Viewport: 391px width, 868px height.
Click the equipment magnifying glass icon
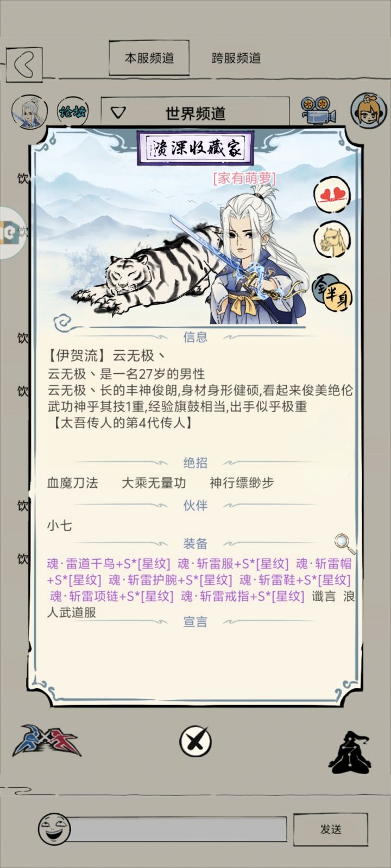tap(344, 542)
